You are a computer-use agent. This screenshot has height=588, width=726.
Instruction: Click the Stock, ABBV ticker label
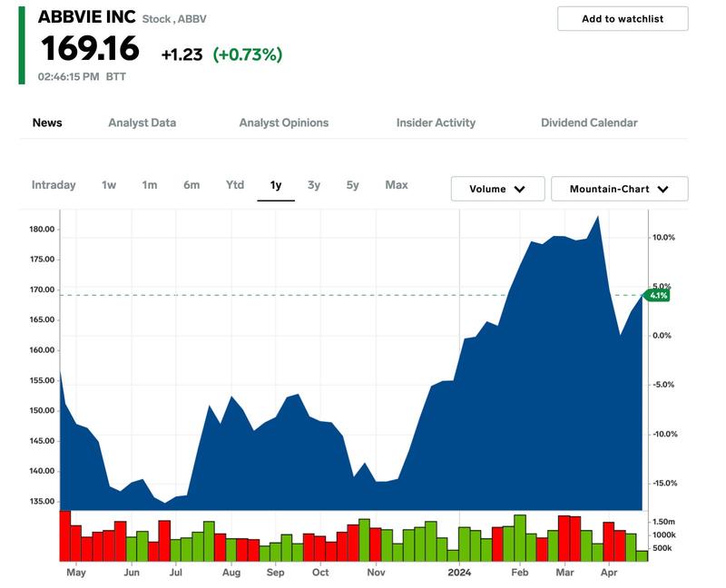pyautogui.click(x=174, y=19)
